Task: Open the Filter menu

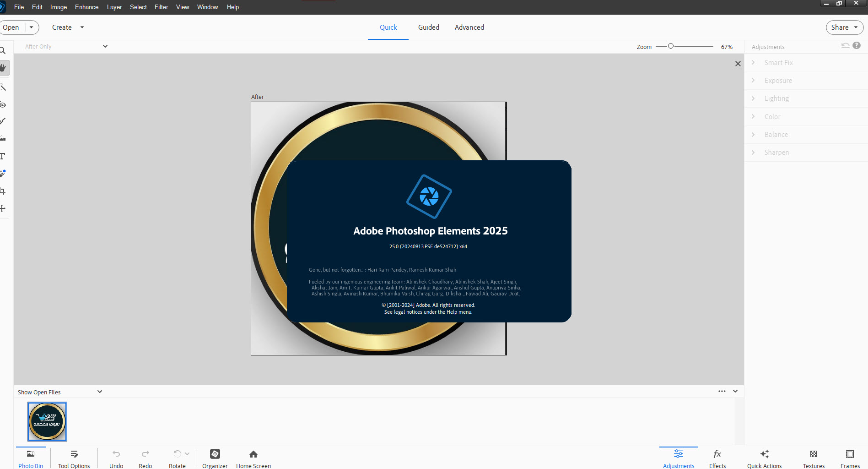Action: 161,7
